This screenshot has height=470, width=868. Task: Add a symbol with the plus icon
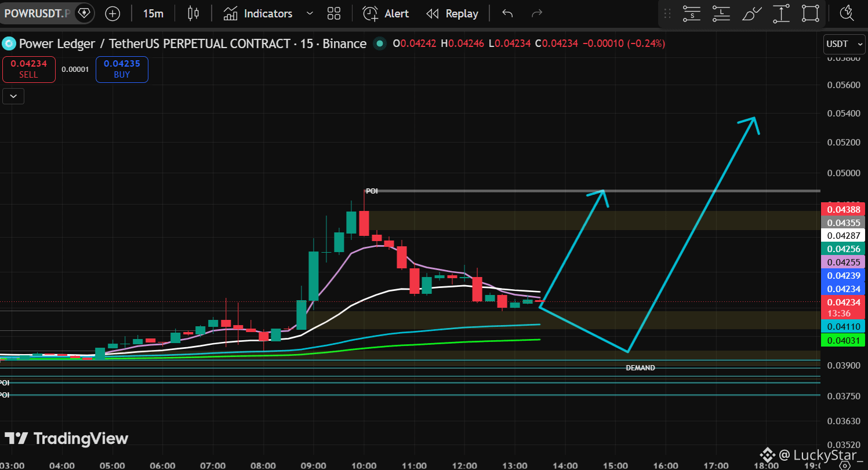(x=112, y=13)
